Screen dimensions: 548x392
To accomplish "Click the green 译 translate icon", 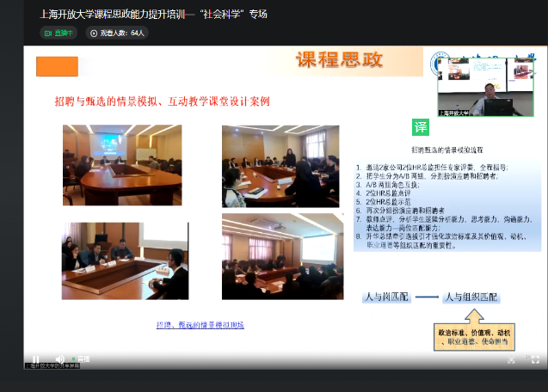I will click(x=420, y=128).
